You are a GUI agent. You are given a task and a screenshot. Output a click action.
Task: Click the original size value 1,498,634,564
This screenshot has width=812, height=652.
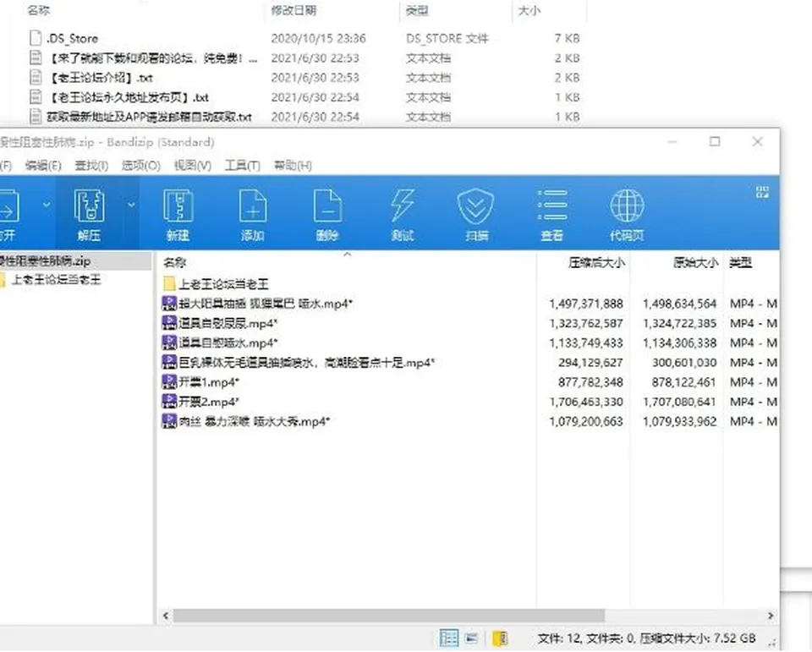click(x=679, y=304)
